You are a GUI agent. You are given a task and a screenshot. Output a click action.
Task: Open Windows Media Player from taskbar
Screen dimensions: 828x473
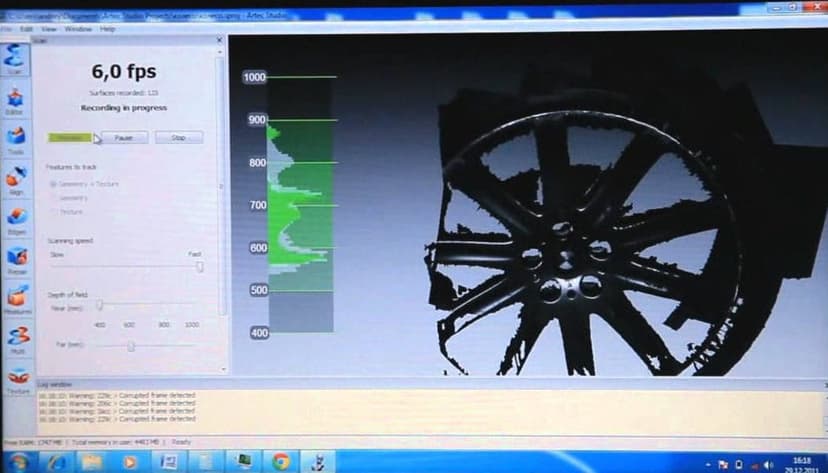[x=130, y=462]
